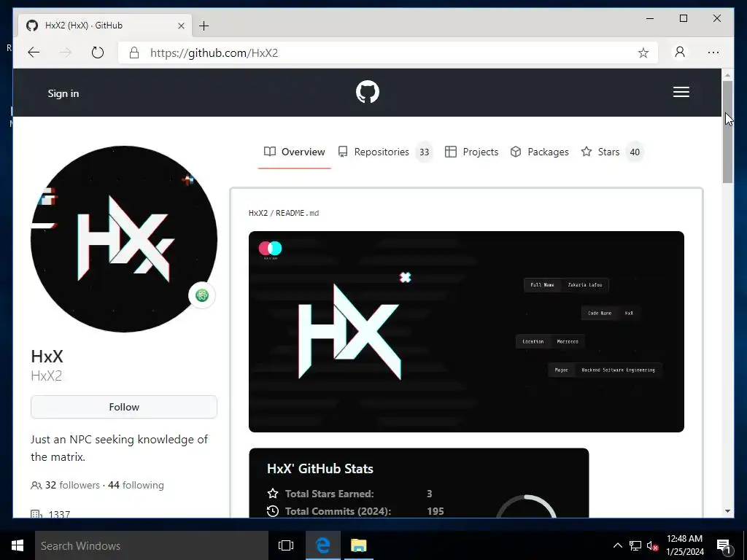Open the Windows Start menu
Image resolution: width=747 pixels, height=560 pixels.
(x=18, y=545)
